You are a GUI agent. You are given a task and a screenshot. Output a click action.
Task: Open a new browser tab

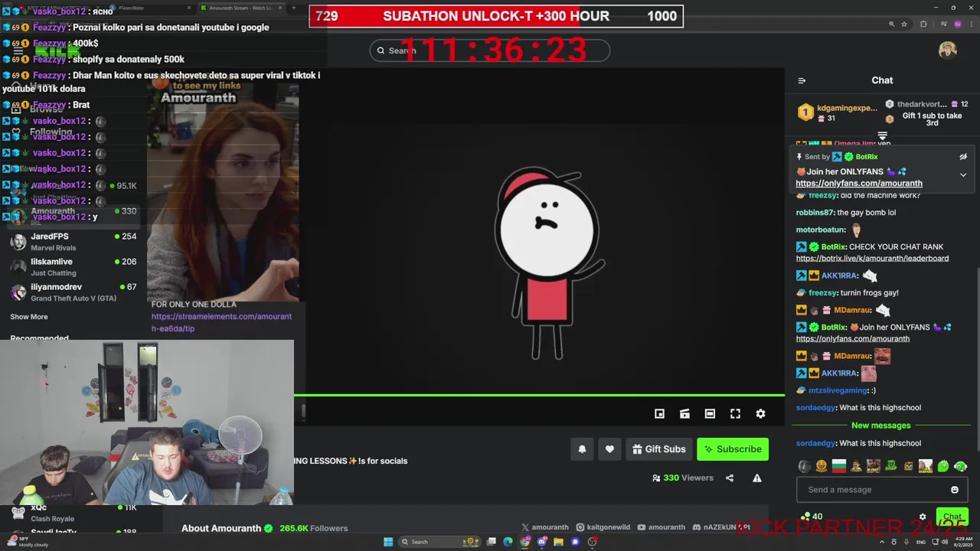295,8
